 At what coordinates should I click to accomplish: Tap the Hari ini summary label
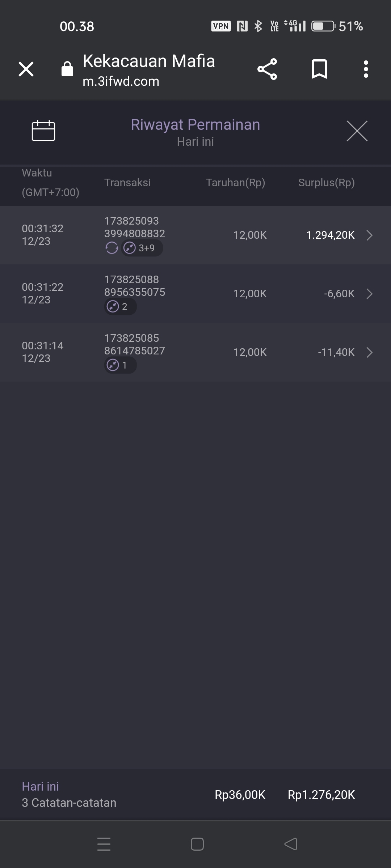coord(40,786)
